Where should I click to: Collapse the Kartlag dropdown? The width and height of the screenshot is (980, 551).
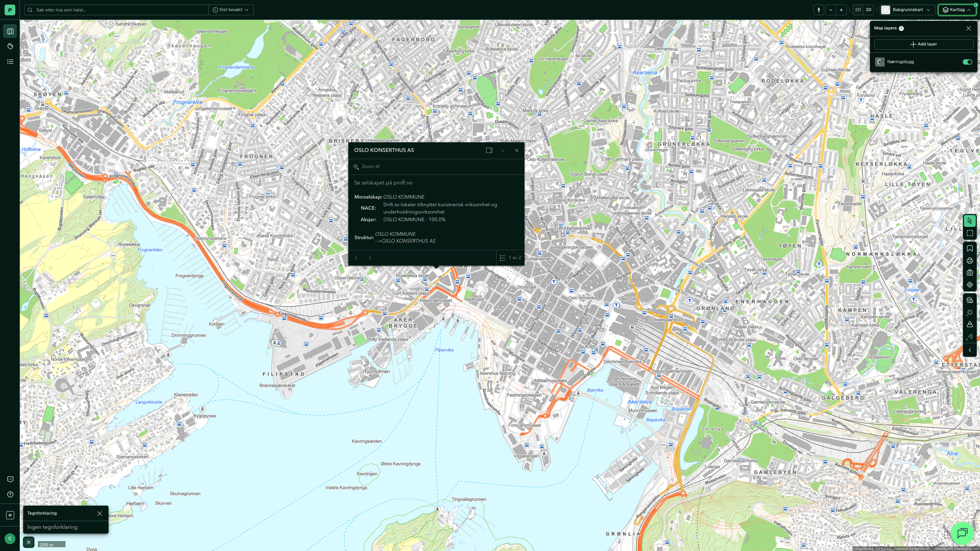pyautogui.click(x=957, y=10)
